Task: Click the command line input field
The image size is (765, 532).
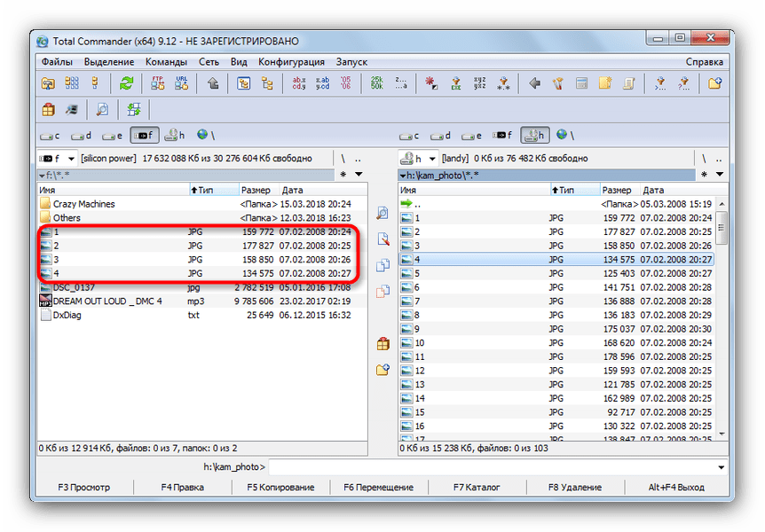Action: 493,467
